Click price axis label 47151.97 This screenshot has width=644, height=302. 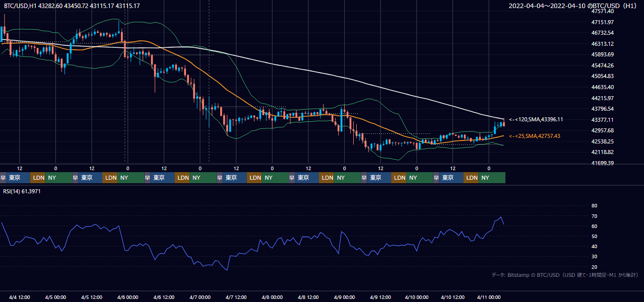click(603, 22)
